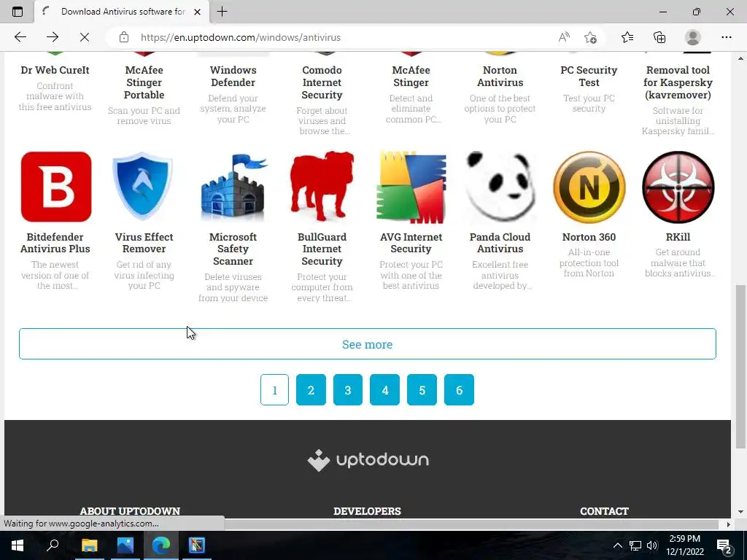The width and height of the screenshot is (747, 560).
Task: Open Read aloud in address bar
Action: pyautogui.click(x=564, y=37)
